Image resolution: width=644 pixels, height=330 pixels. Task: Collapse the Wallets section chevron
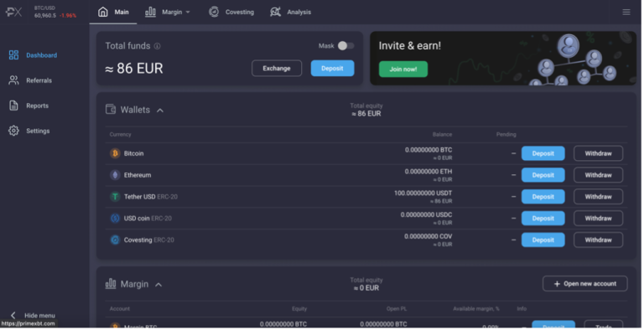[x=161, y=111]
